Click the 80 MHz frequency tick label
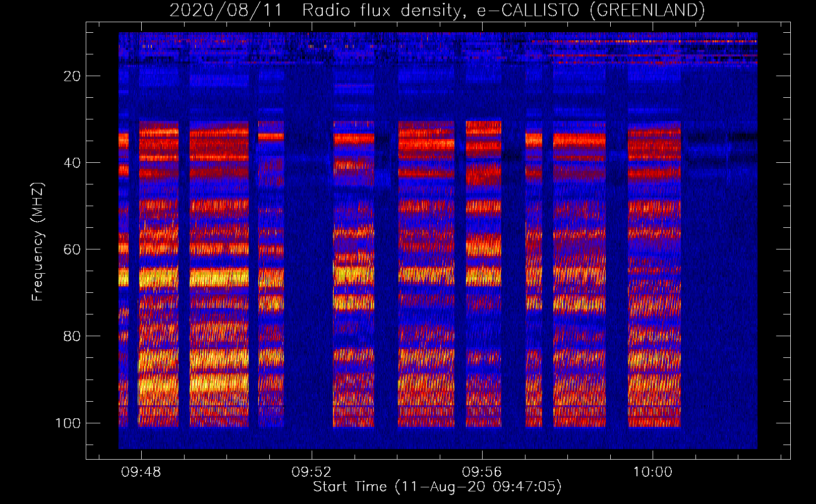 coord(72,336)
